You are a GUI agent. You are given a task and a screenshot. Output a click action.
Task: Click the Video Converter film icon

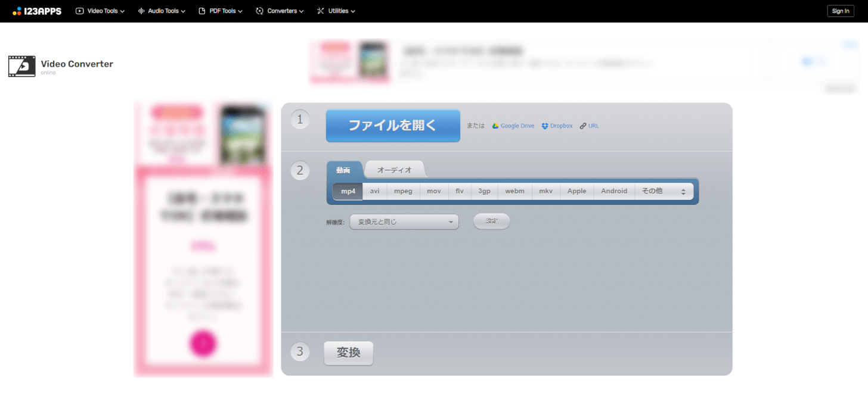coord(21,67)
